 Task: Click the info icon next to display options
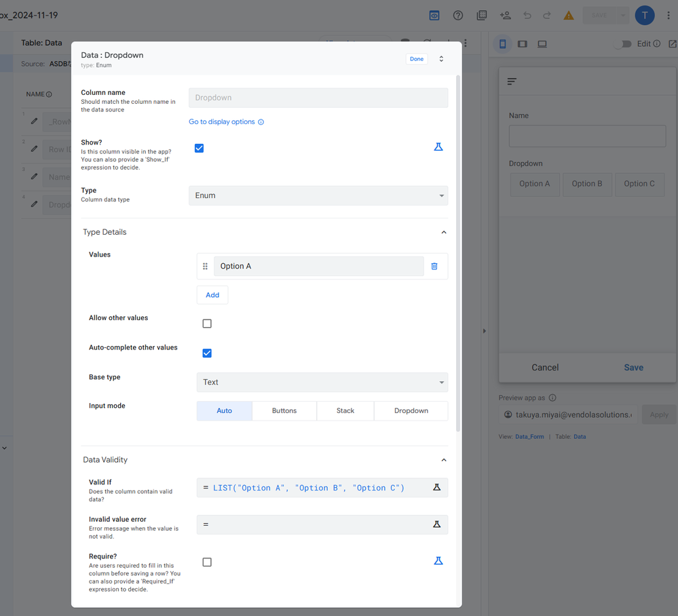[261, 122]
